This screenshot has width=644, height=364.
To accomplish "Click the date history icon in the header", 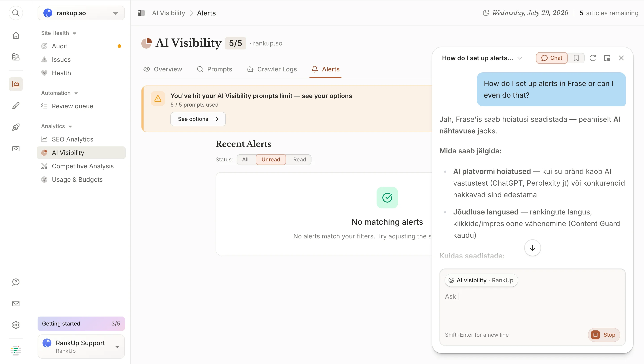I will [486, 13].
